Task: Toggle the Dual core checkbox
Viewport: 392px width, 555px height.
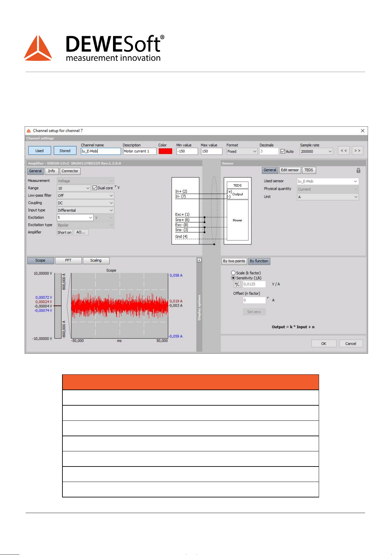Action: (95, 188)
